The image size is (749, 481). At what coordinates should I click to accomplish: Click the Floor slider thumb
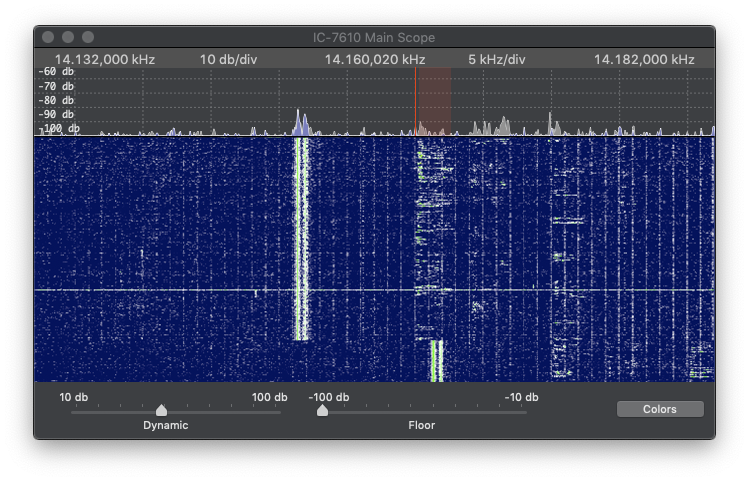(322, 410)
